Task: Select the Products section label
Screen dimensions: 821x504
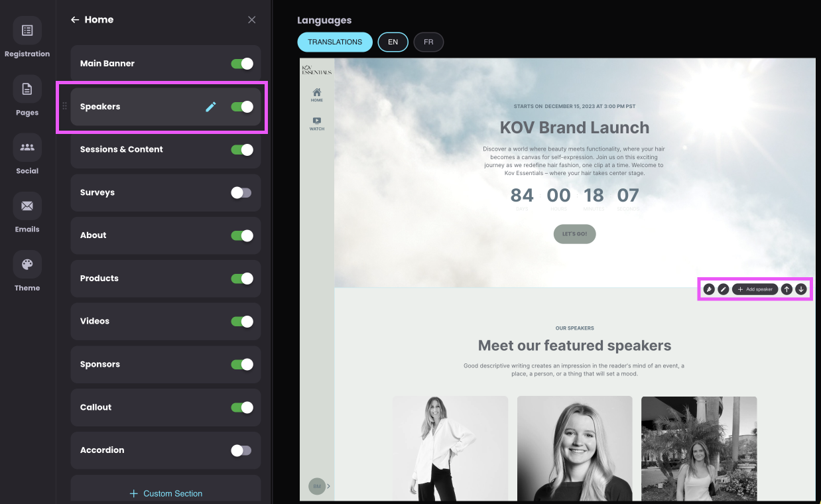Action: pos(99,279)
